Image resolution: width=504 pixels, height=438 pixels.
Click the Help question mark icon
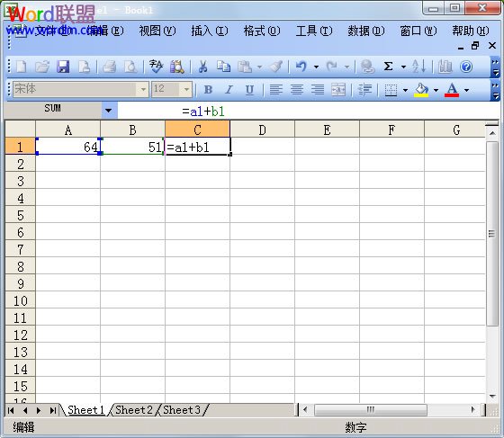(x=466, y=67)
